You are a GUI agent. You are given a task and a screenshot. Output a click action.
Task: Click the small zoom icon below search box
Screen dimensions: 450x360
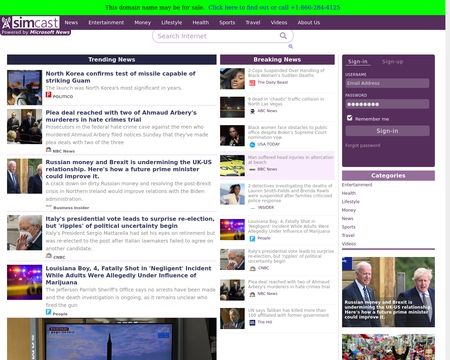tap(290, 46)
